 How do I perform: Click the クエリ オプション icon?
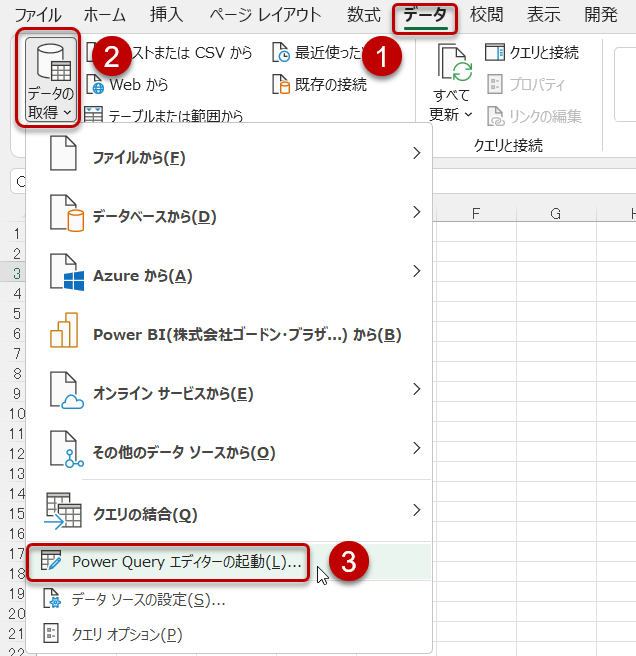click(51, 633)
